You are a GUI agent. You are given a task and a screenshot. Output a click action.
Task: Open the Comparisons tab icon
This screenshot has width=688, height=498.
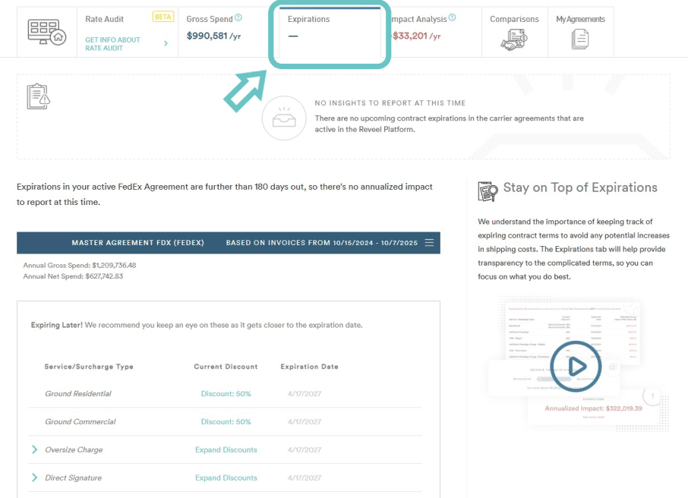(x=514, y=40)
